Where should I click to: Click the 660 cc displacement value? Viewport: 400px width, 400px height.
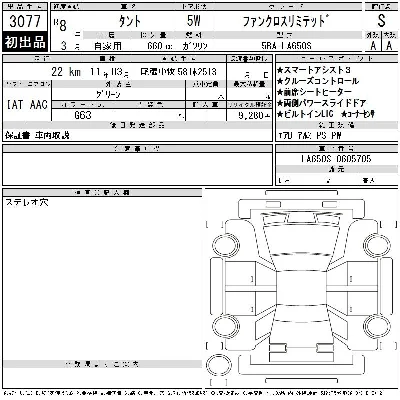[160, 46]
